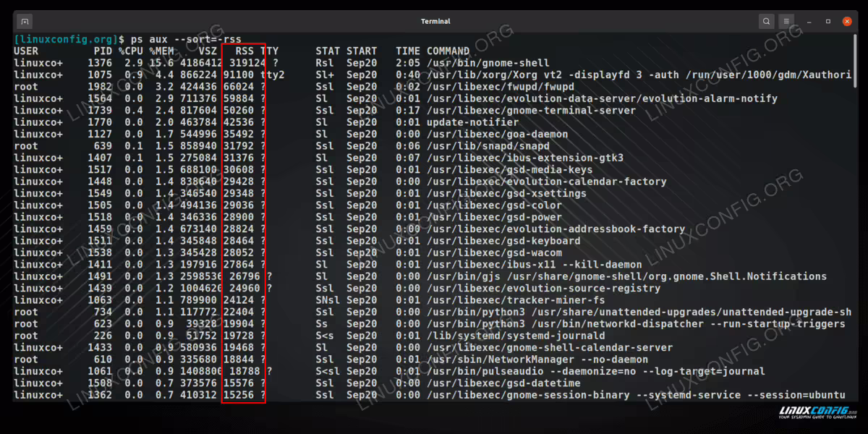Maximize the Terminal window
Image resolution: width=868 pixels, height=434 pixels.
[x=828, y=22]
